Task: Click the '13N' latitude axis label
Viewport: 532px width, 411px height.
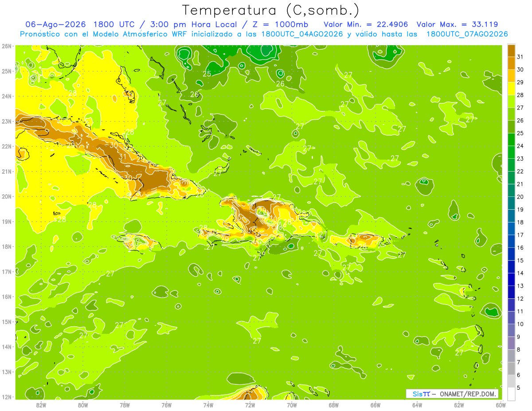Action: tap(6, 372)
